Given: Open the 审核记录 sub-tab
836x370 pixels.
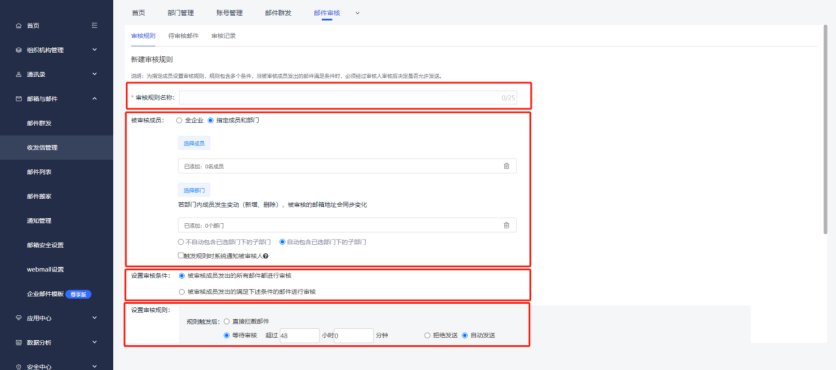Looking at the screenshot, I should [223, 36].
